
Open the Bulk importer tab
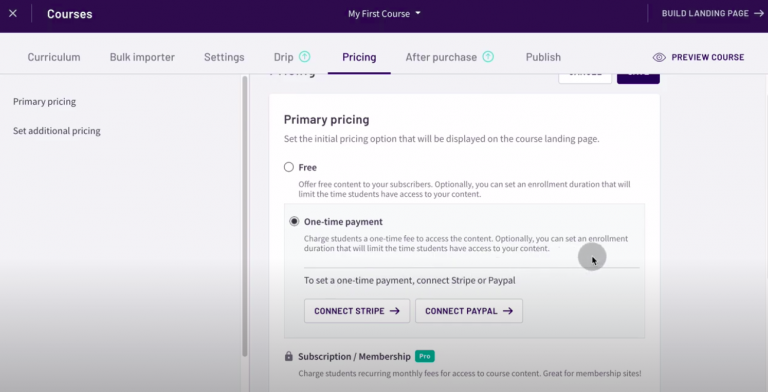142,57
